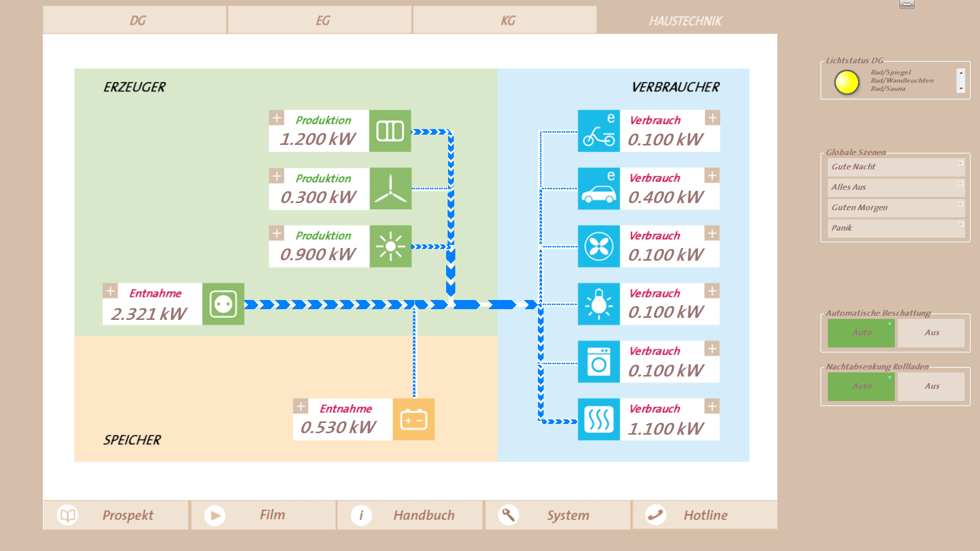Viewport: 980px width, 551px height.
Task: Click the electric car consumer icon
Action: click(599, 189)
